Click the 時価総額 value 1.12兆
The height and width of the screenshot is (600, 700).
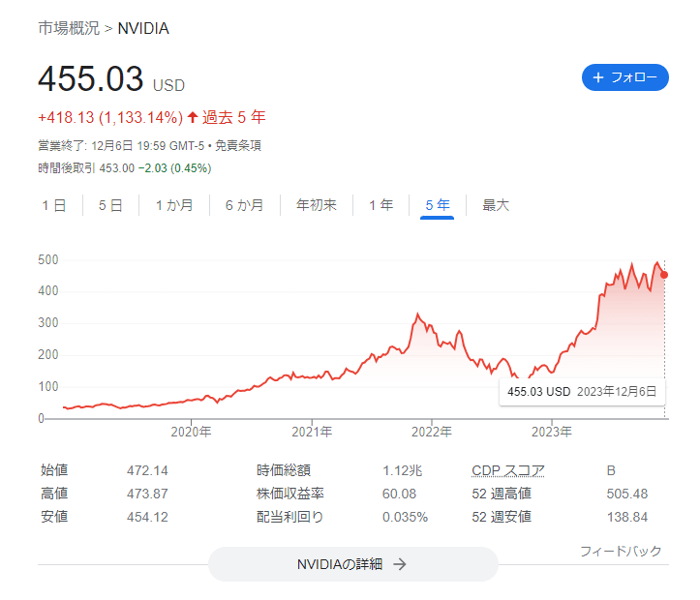[402, 470]
